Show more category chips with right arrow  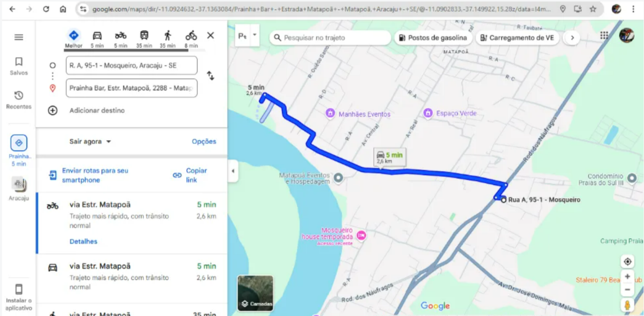point(573,38)
